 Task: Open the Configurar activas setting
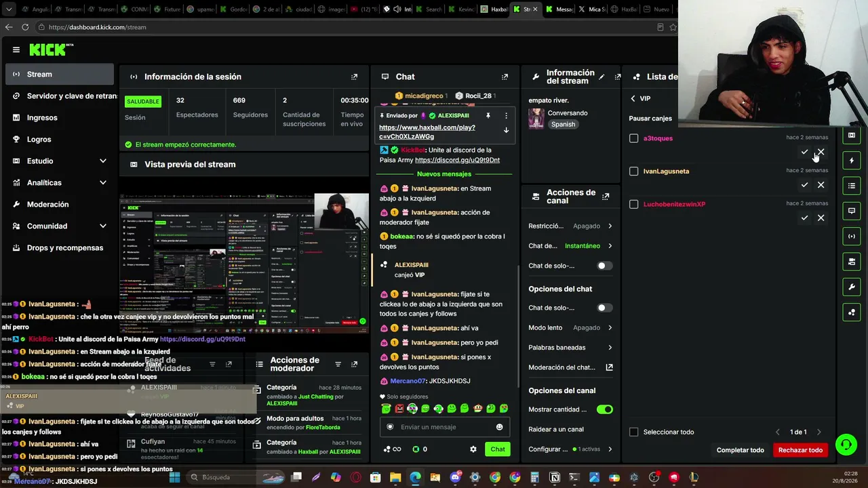pos(570,449)
